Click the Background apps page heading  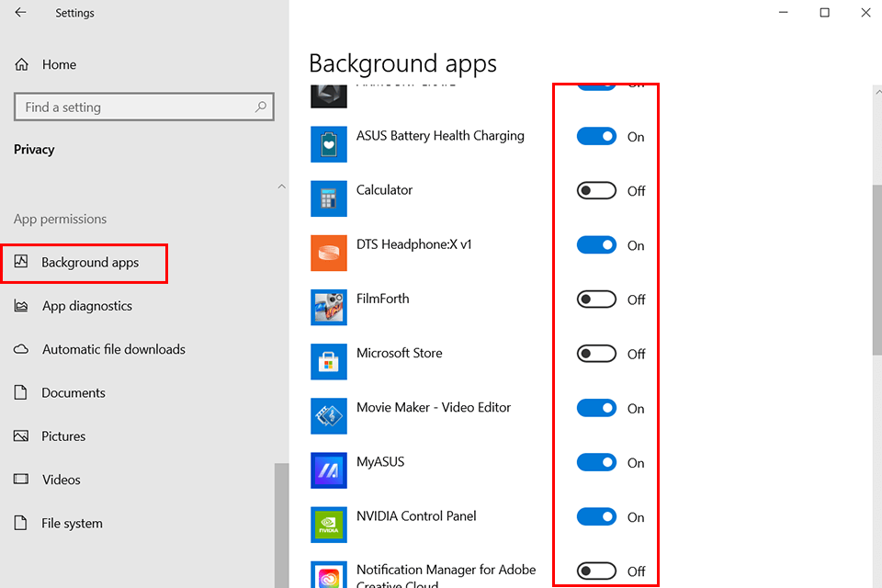pyautogui.click(x=402, y=63)
